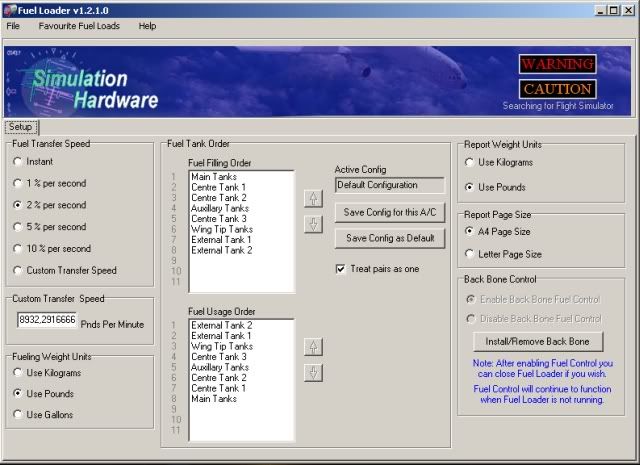This screenshot has width=640, height=465.
Task: Click the Fuel Usage Order move down arrow
Action: click(x=313, y=372)
